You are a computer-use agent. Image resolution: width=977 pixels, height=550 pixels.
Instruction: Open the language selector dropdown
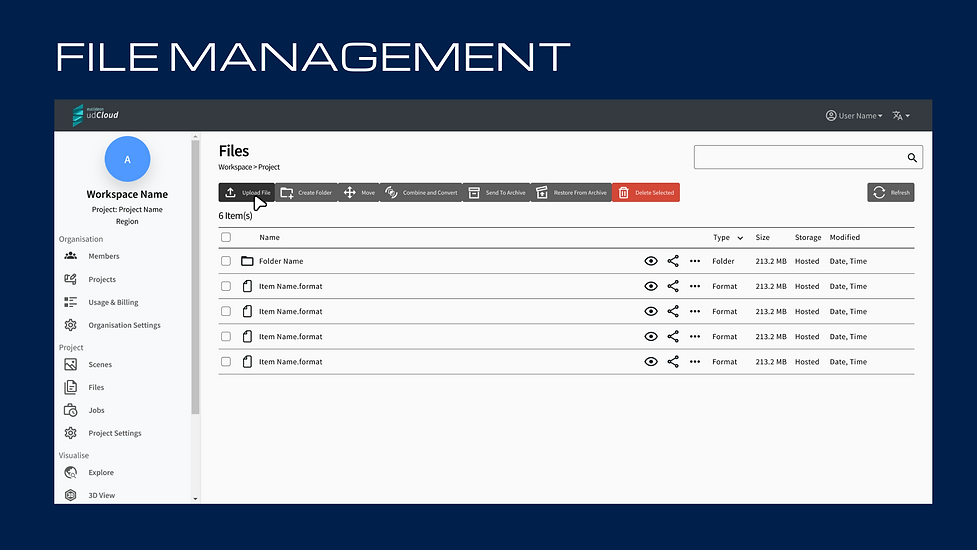coord(901,115)
